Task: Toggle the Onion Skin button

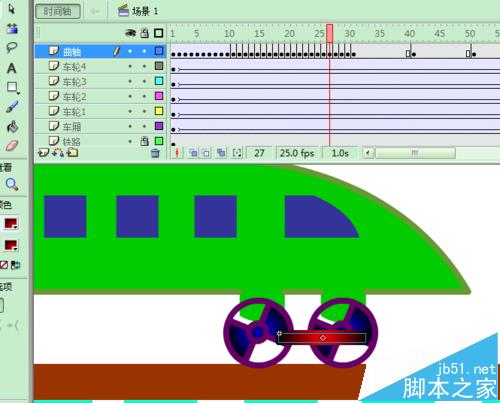Action: point(193,153)
